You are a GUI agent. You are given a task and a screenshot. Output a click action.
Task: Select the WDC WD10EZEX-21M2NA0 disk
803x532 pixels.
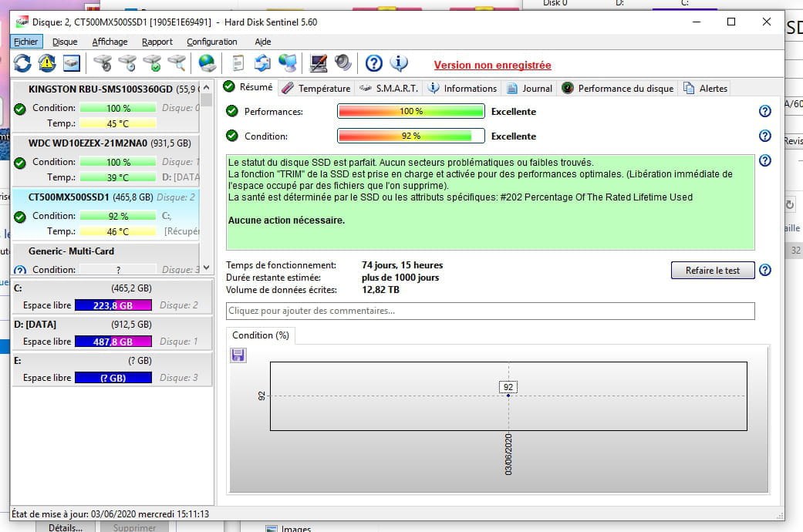106,160
